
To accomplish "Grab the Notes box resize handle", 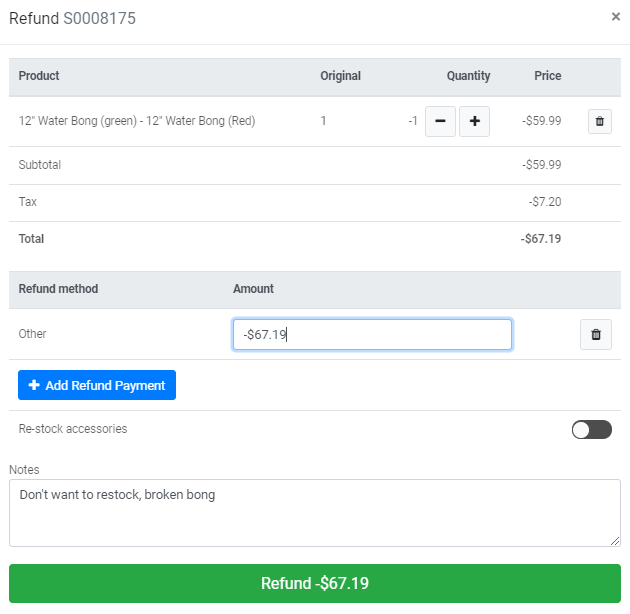I will [615, 541].
